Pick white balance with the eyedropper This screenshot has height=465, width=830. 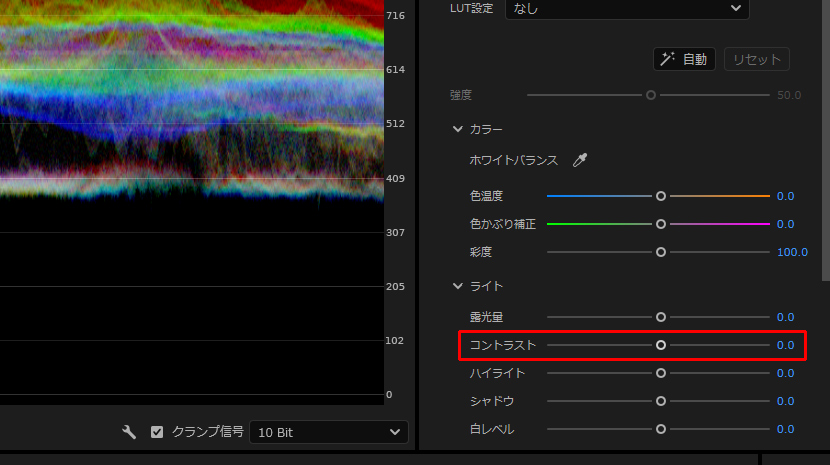(580, 160)
